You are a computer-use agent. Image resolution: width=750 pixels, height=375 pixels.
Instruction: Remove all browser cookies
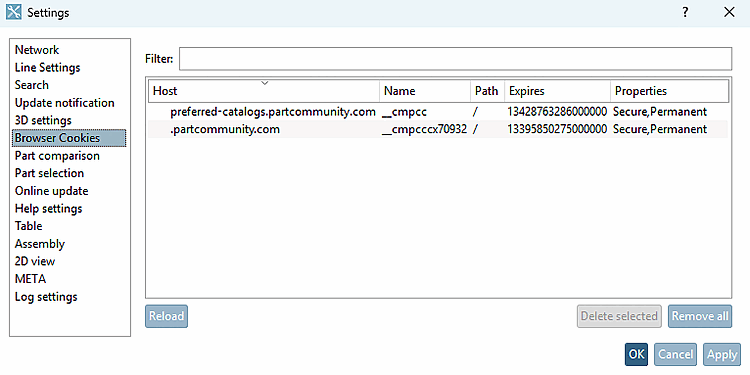point(700,316)
